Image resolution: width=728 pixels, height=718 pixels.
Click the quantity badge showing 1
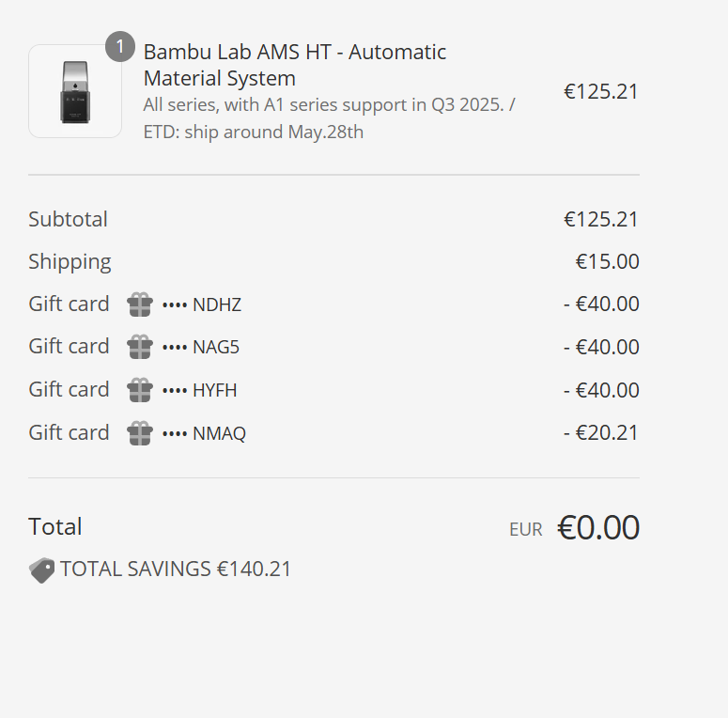(x=120, y=46)
